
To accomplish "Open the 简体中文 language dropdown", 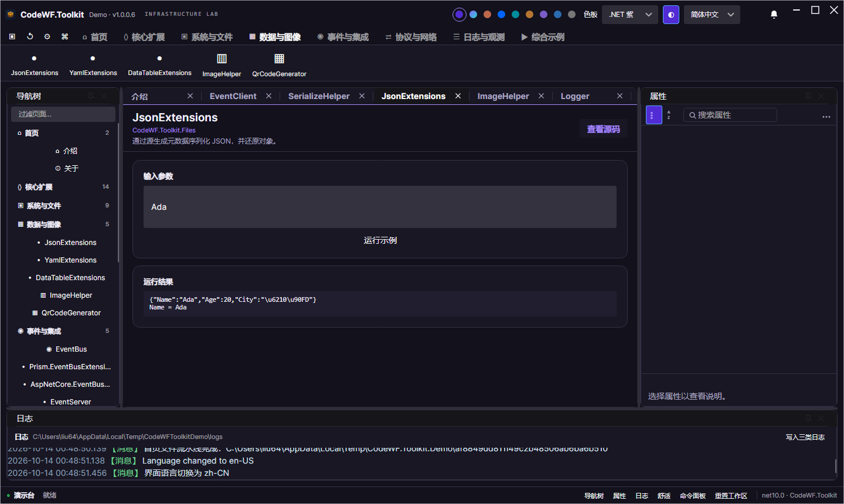I will pyautogui.click(x=712, y=15).
